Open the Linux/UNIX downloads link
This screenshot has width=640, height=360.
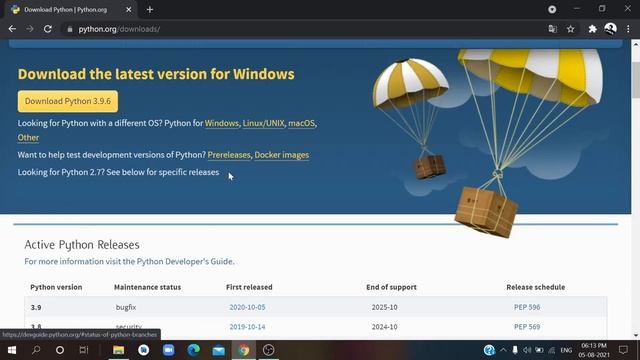(264, 123)
